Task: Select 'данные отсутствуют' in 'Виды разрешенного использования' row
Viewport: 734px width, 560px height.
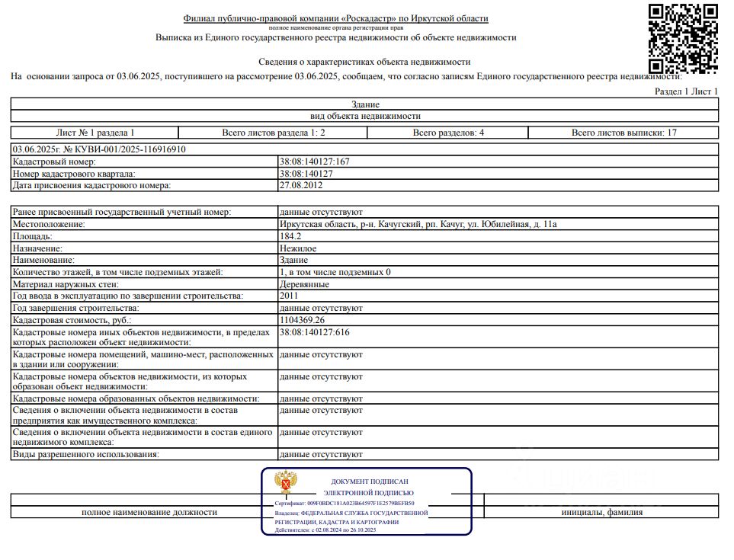Action: coord(321,454)
